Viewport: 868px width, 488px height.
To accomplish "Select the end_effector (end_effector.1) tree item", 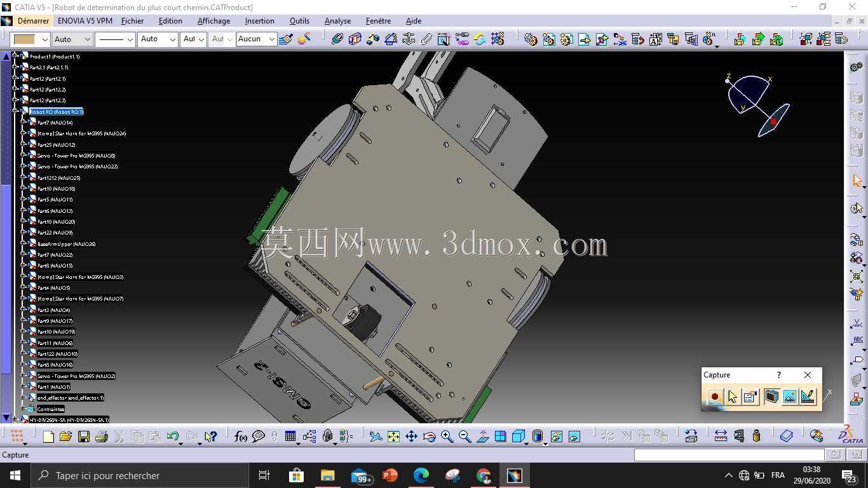I will coord(70,398).
